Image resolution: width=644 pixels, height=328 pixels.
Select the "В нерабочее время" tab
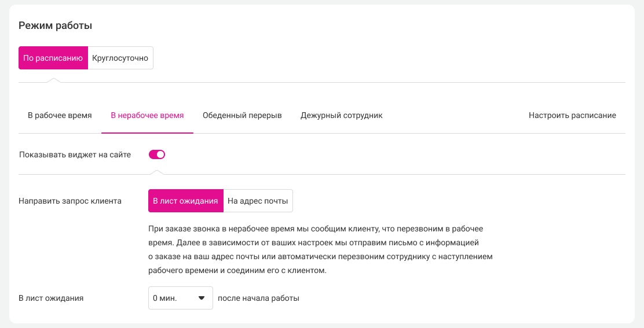coord(147,116)
